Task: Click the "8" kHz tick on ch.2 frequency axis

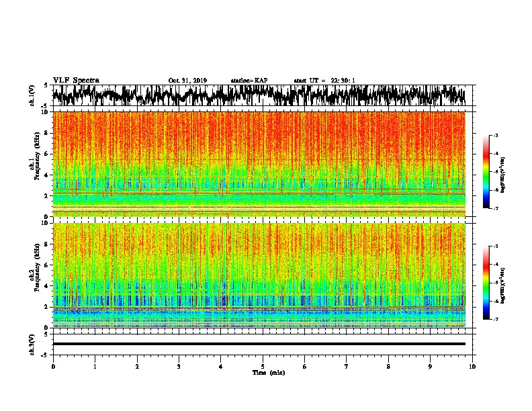Action: (47, 244)
